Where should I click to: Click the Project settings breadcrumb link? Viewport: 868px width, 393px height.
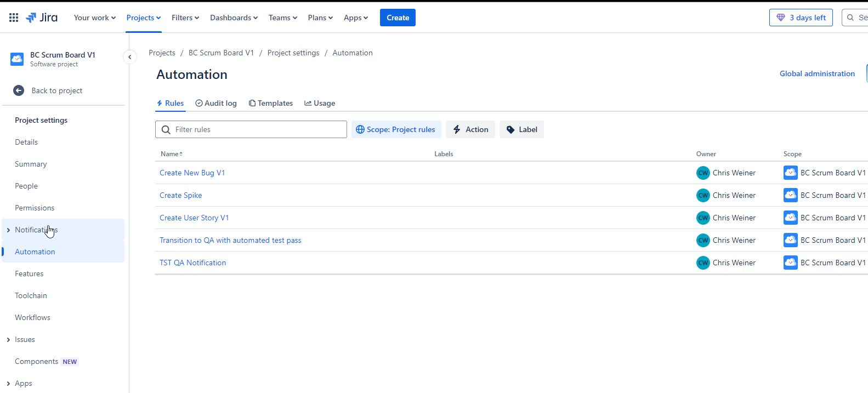coord(293,53)
